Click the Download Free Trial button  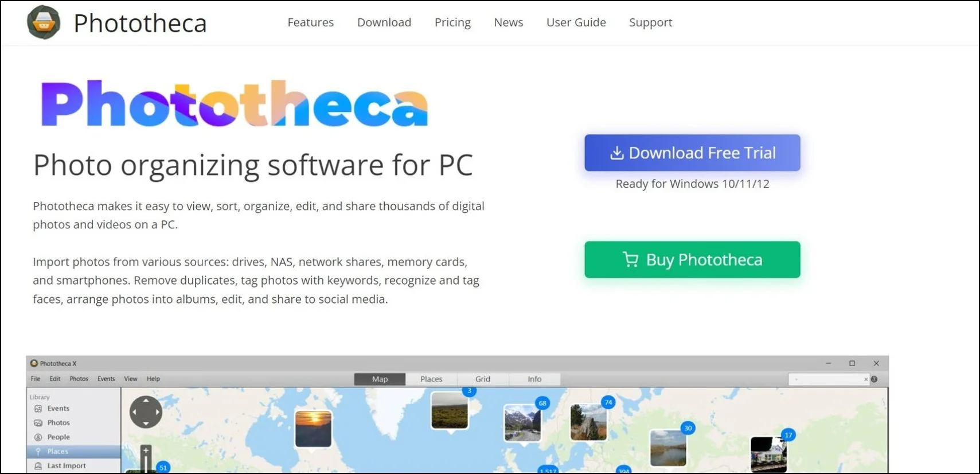coord(692,153)
